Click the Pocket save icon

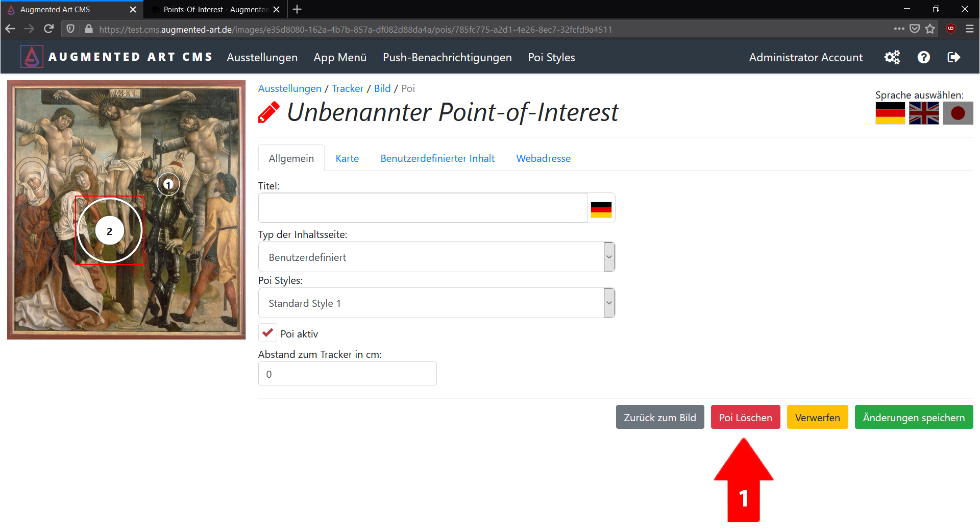click(x=915, y=29)
